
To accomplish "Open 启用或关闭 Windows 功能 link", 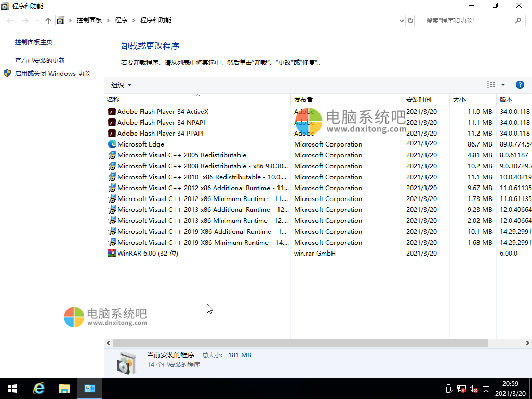I will coord(52,74).
